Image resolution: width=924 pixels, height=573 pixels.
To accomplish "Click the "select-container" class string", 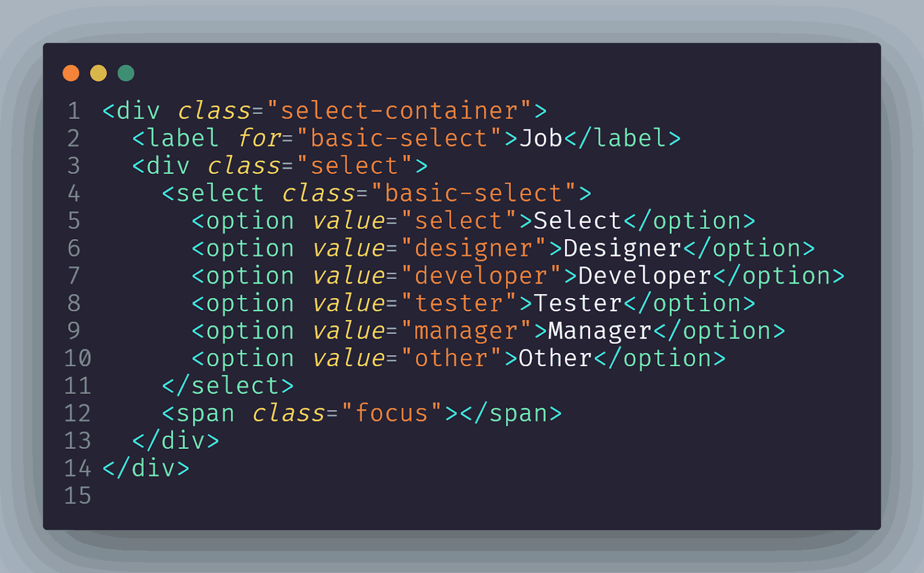I will point(399,111).
